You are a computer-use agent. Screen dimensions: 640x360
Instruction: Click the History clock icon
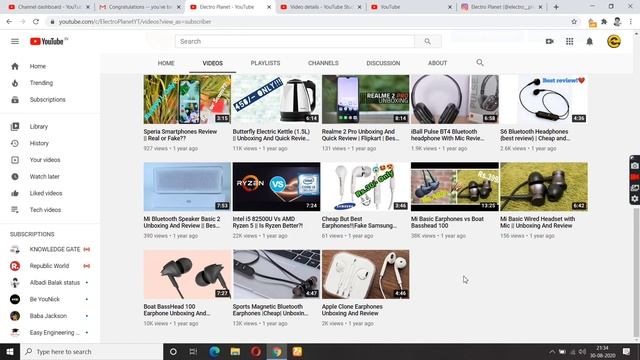15,143
